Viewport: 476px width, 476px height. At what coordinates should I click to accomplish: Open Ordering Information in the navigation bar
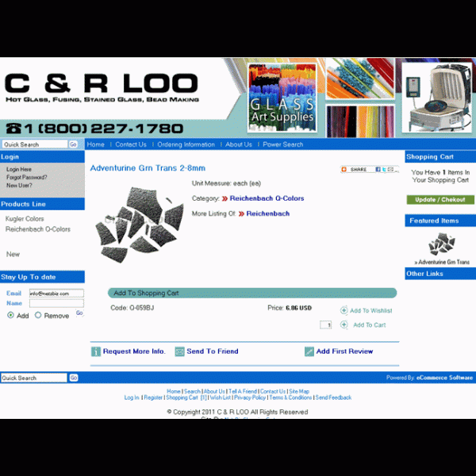click(x=186, y=144)
